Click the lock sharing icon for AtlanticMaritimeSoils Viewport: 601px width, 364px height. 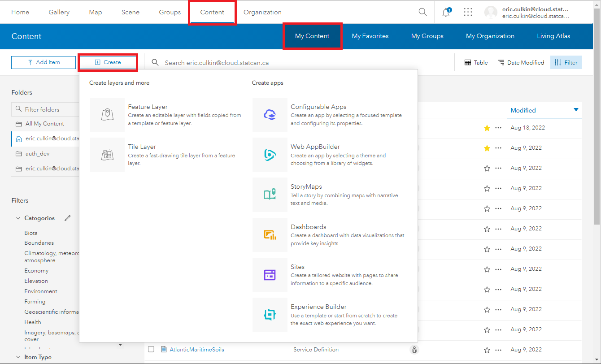pyautogui.click(x=414, y=350)
